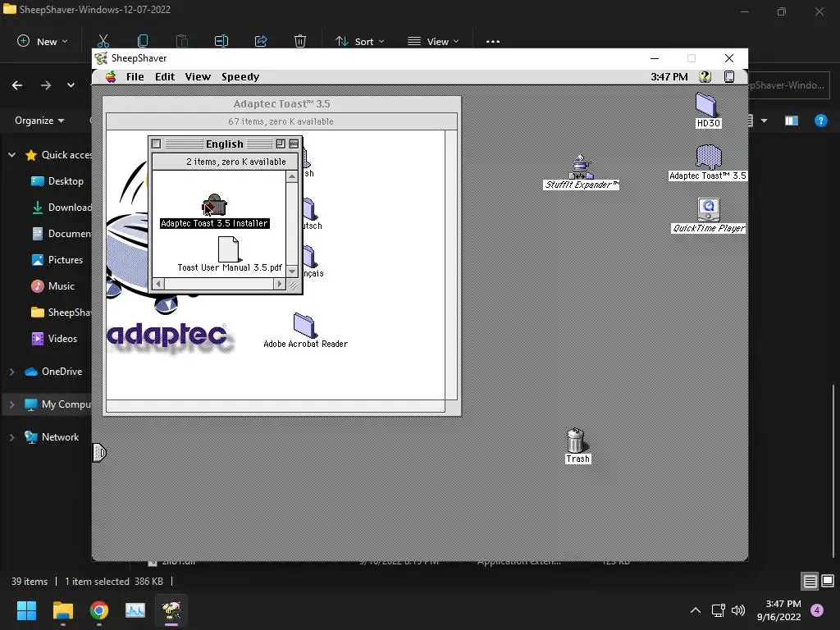840x630 pixels.
Task: Click the Rename icon in Explorer toolbar
Action: pyautogui.click(x=221, y=41)
